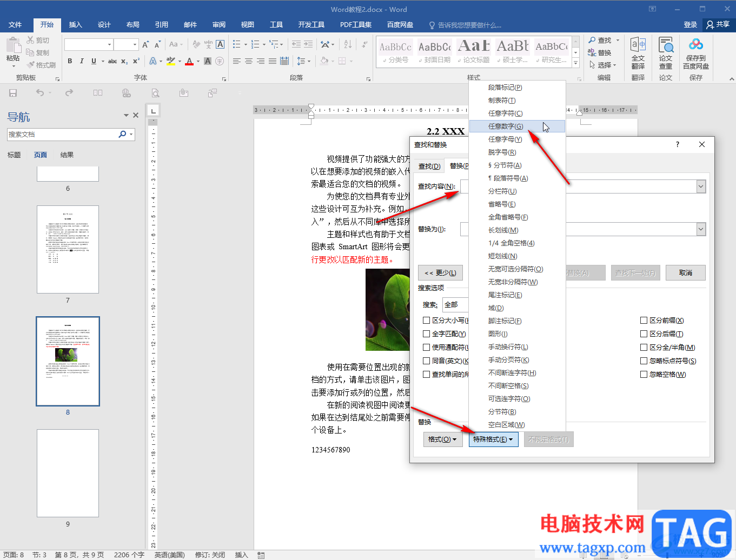Screen dimensions: 736x560
Task: Apply superscript formatting
Action: (136, 61)
